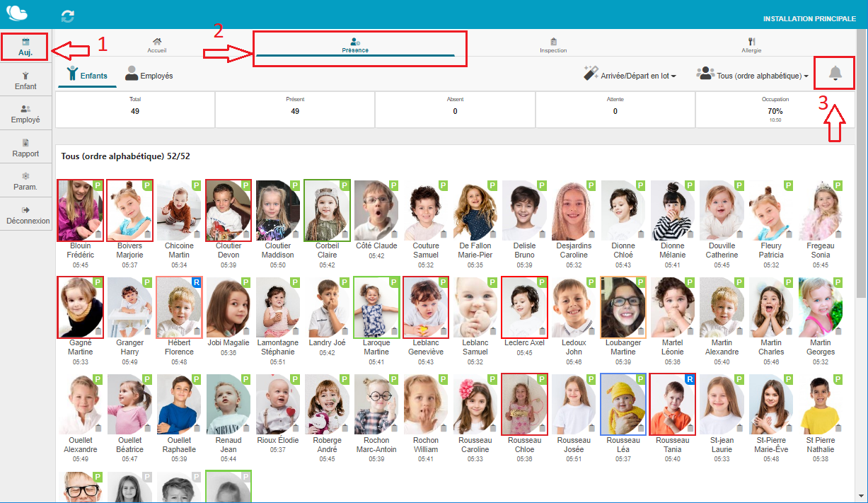Select Delisle Bruno's photo
This screenshot has height=503, width=868.
click(524, 211)
